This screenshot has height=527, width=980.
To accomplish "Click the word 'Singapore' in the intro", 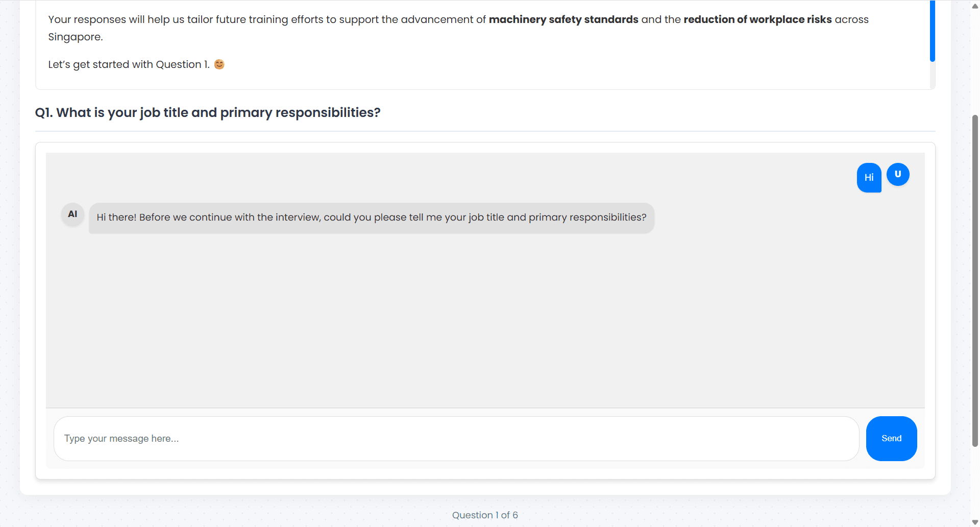I will pyautogui.click(x=75, y=37).
